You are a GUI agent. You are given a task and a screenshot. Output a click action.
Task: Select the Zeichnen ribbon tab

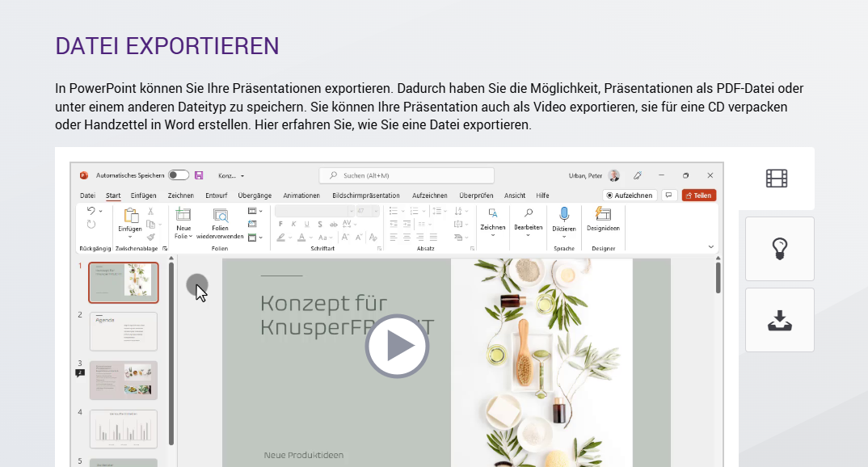(180, 196)
